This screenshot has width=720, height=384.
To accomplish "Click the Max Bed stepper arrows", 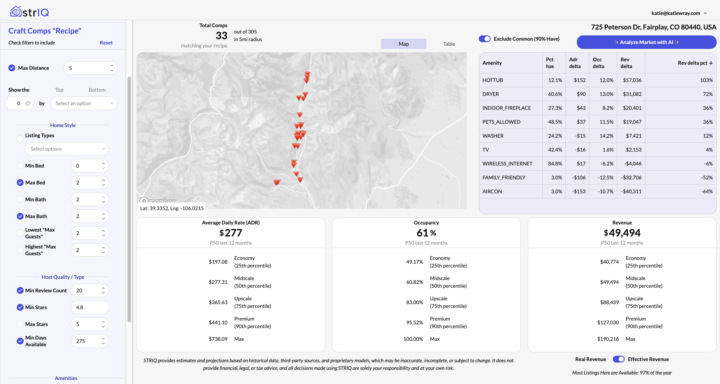I will (103, 182).
